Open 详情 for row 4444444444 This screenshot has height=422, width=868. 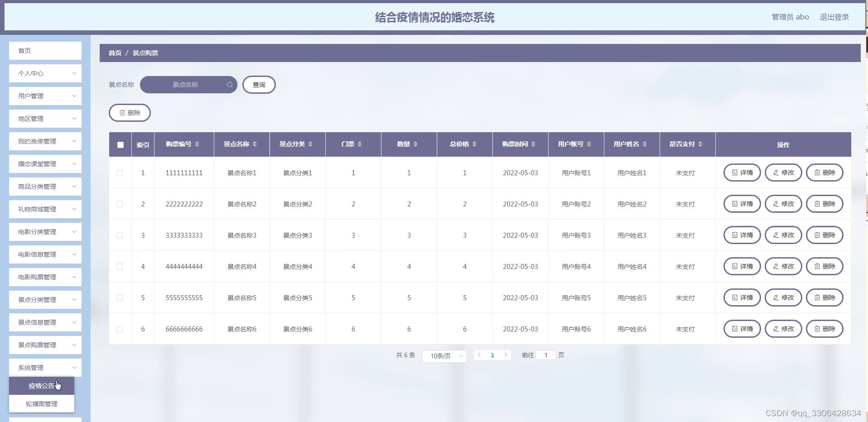[x=742, y=266]
